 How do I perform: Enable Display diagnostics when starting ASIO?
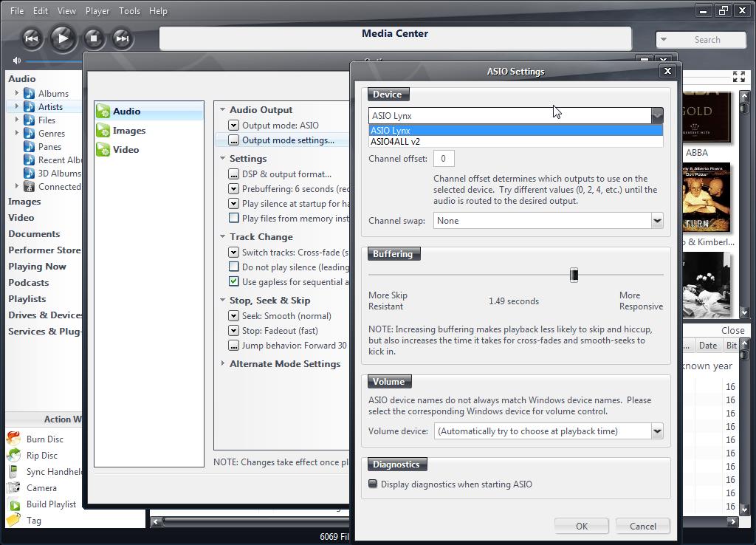(374, 484)
